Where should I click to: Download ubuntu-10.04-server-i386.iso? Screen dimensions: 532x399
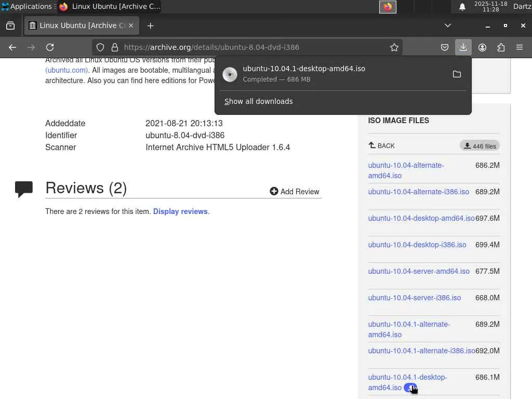[x=415, y=298]
